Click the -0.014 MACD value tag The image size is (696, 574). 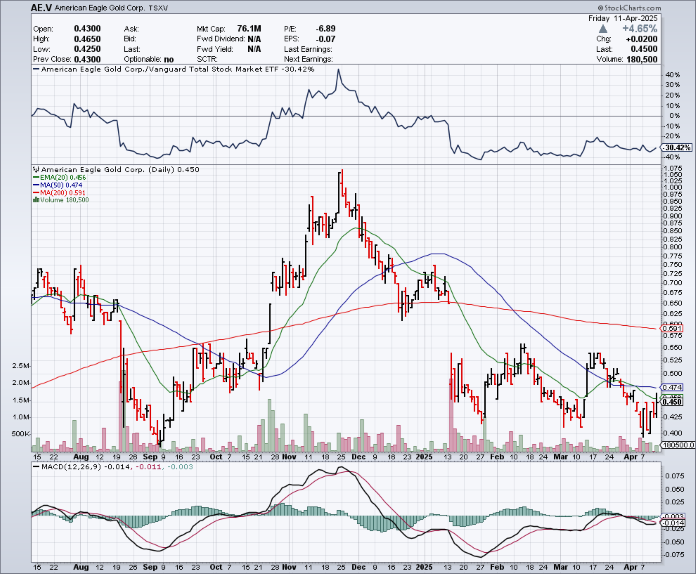point(673,522)
